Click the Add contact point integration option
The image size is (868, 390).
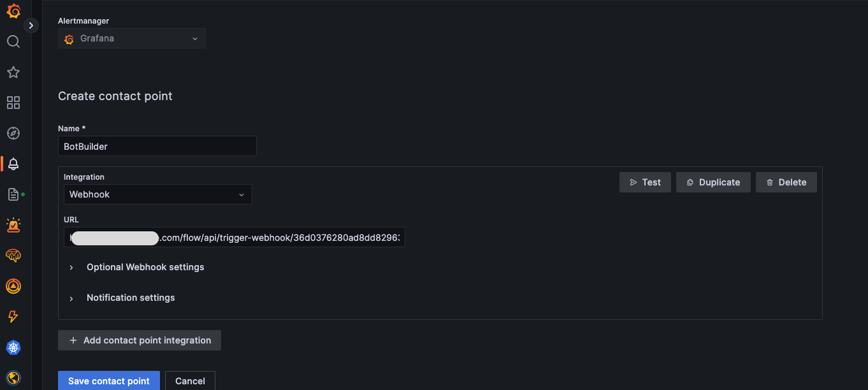pyautogui.click(x=139, y=340)
